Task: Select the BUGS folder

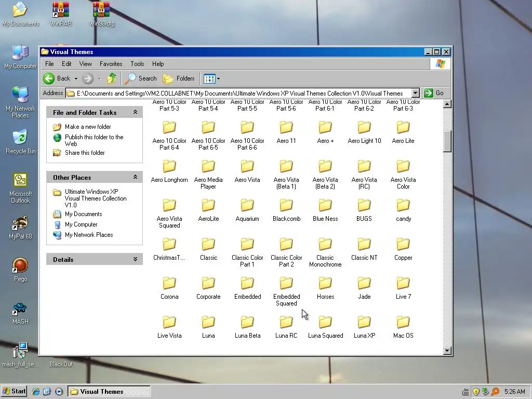Action: (364, 210)
